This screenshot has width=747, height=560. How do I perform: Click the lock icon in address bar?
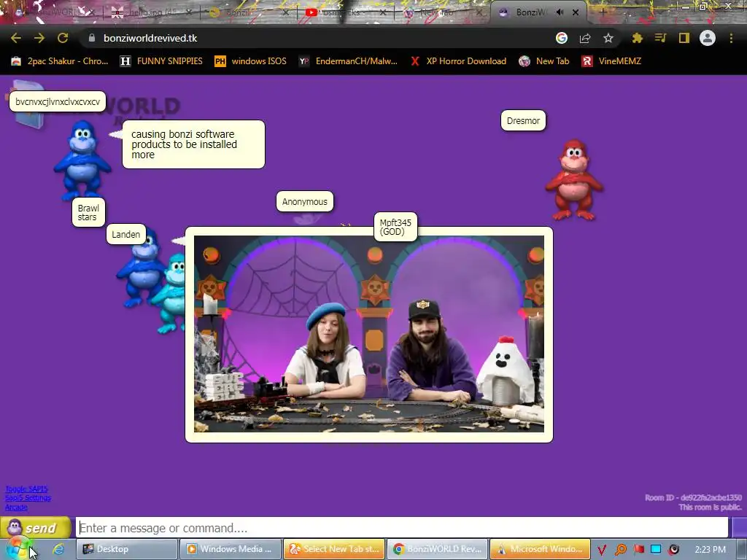pos(92,38)
